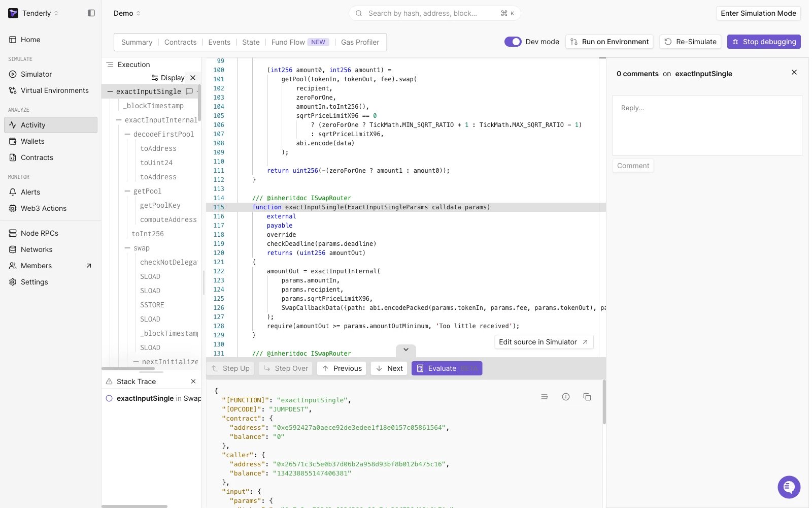Toggle Dev mode switch

tap(513, 42)
